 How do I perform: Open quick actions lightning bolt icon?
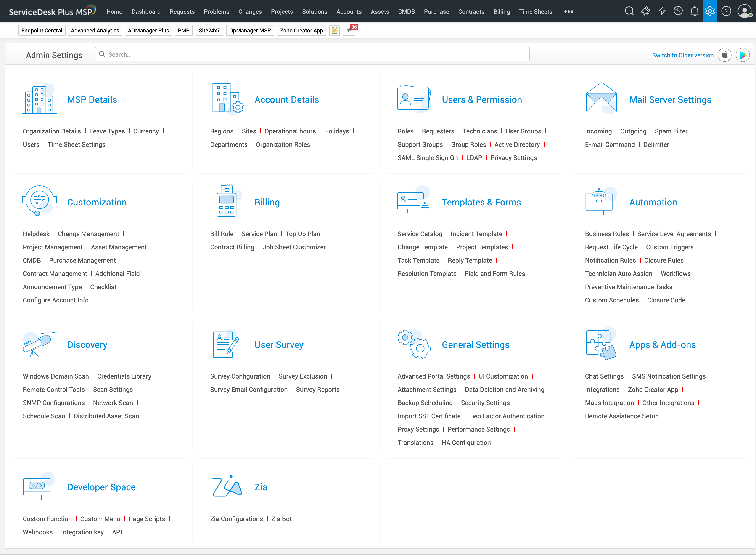pyautogui.click(x=662, y=11)
